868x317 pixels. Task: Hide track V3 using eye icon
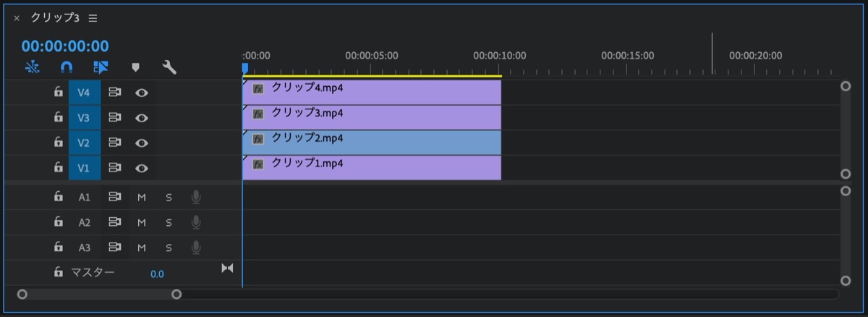point(142,118)
